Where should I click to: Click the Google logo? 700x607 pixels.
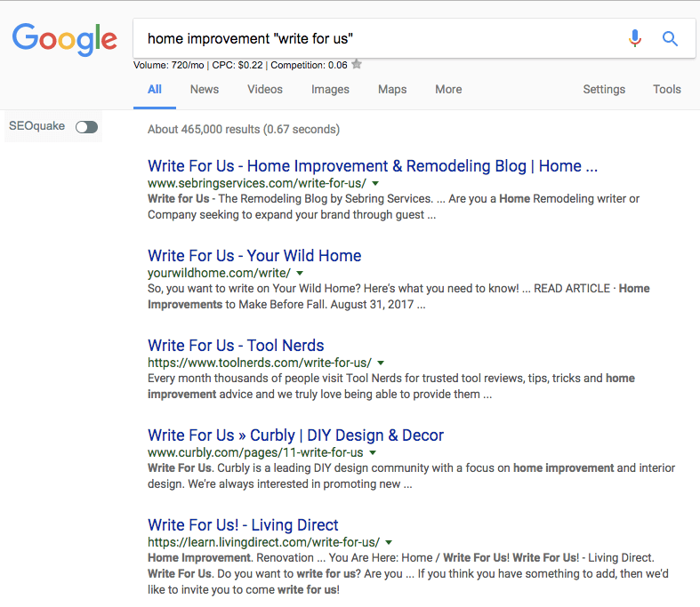pyautogui.click(x=65, y=39)
